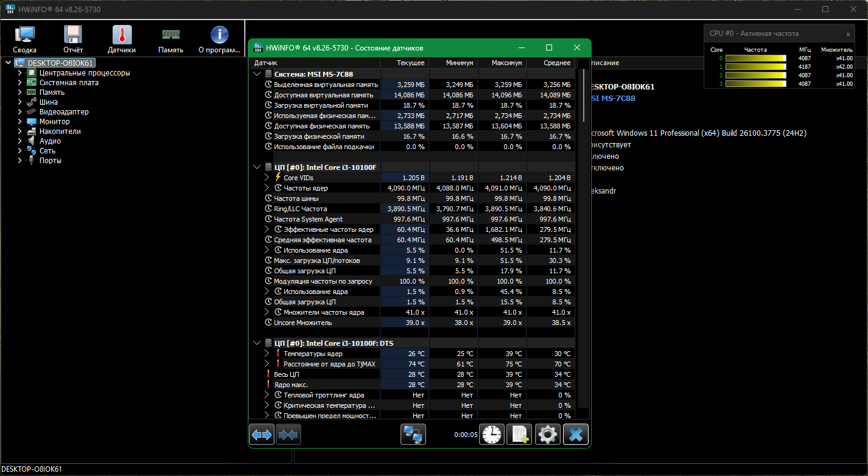Click Core 3 frequency bar
Screen dimensions: 868x476
(756, 84)
